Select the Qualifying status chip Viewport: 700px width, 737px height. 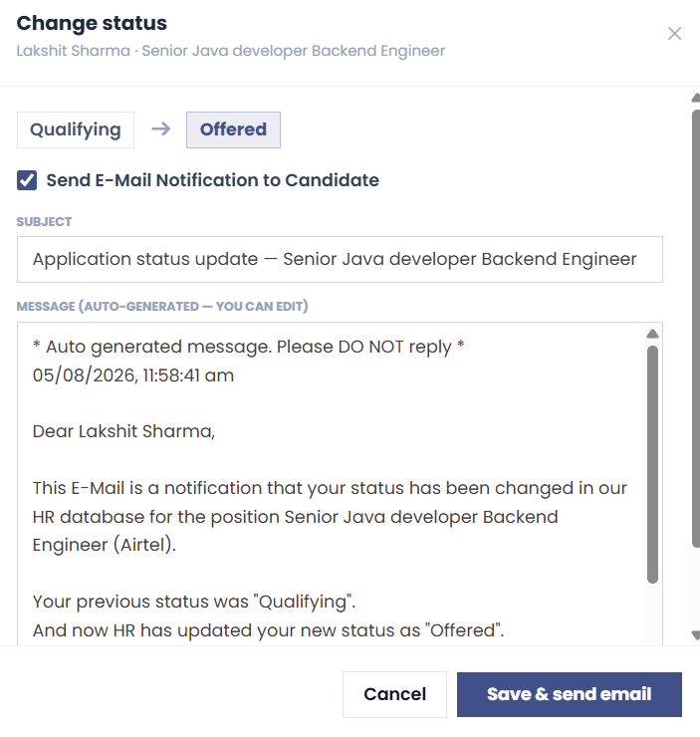click(76, 129)
